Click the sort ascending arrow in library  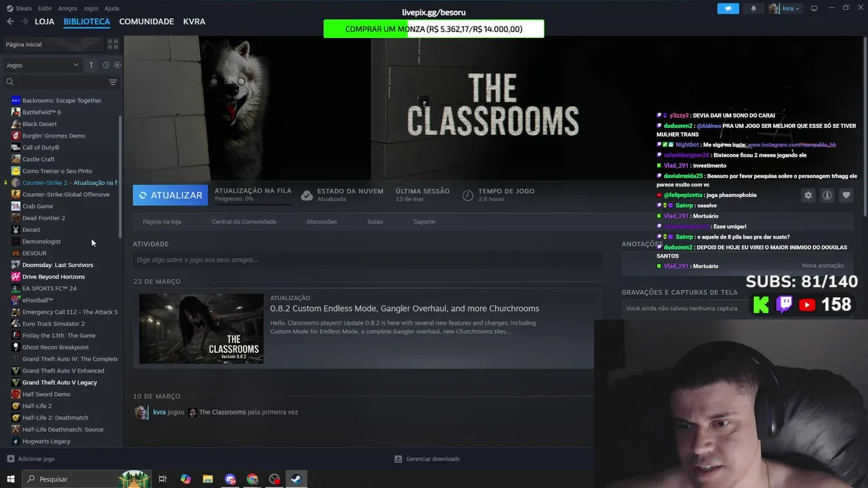pyautogui.click(x=91, y=65)
